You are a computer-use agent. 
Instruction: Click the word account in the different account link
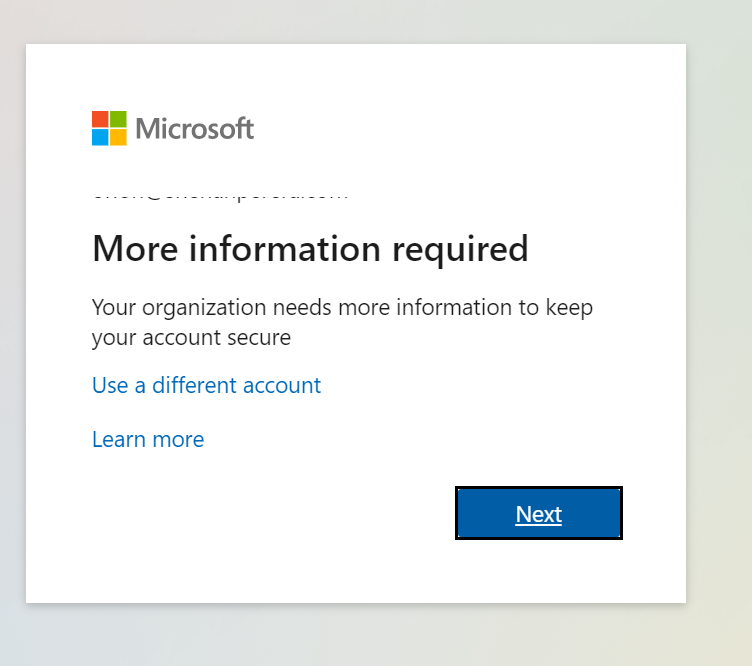[x=284, y=385]
